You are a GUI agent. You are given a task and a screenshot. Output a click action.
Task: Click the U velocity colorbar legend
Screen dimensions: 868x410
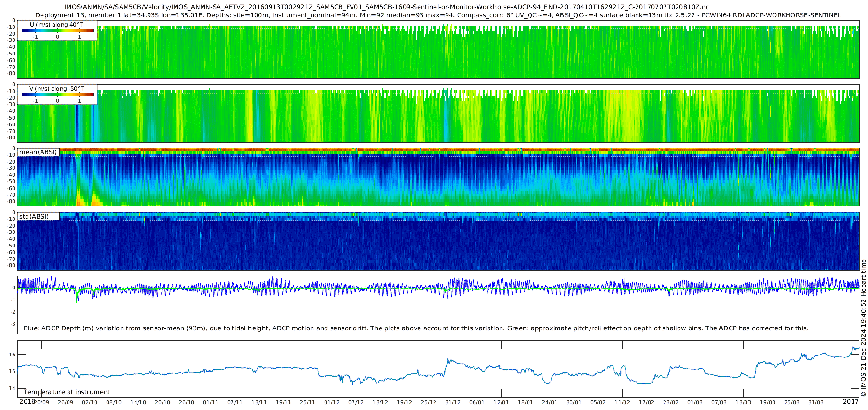[x=57, y=31]
